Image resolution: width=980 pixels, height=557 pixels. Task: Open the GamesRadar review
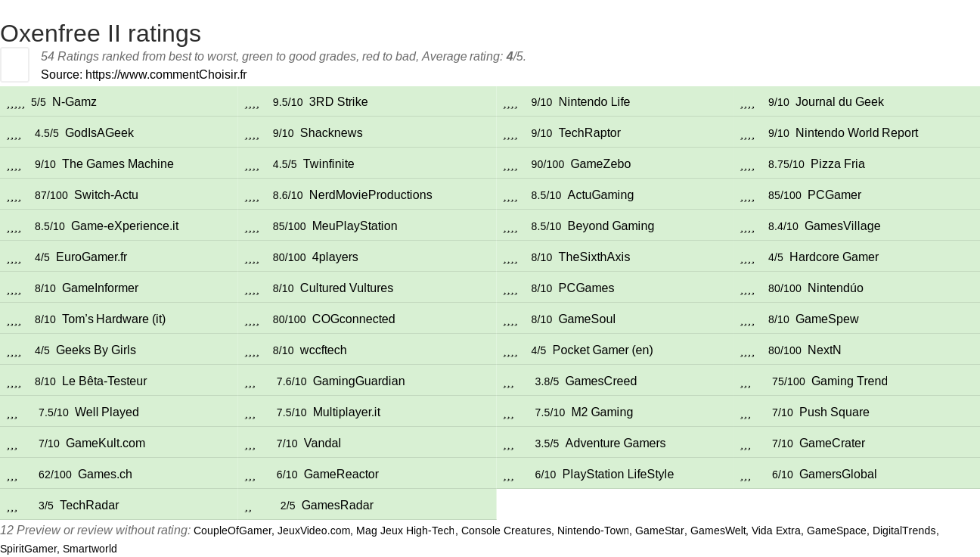337,505
